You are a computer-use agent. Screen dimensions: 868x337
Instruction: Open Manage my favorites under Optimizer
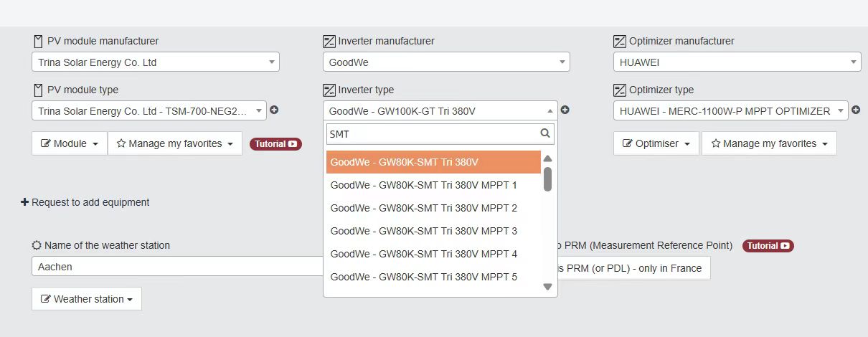coord(769,143)
